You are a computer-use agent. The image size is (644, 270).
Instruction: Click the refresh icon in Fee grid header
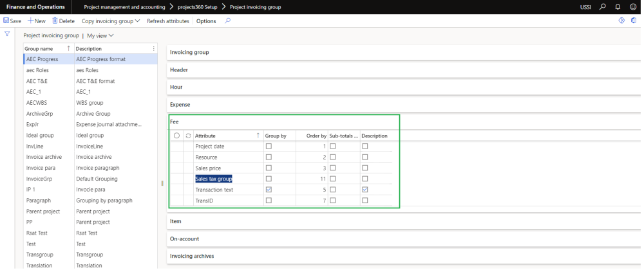pyautogui.click(x=187, y=136)
